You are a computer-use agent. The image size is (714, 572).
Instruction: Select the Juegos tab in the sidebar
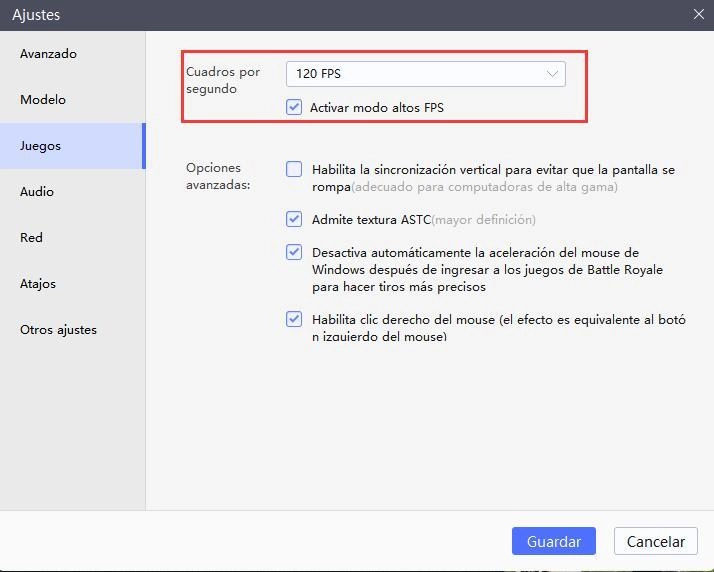[41, 146]
